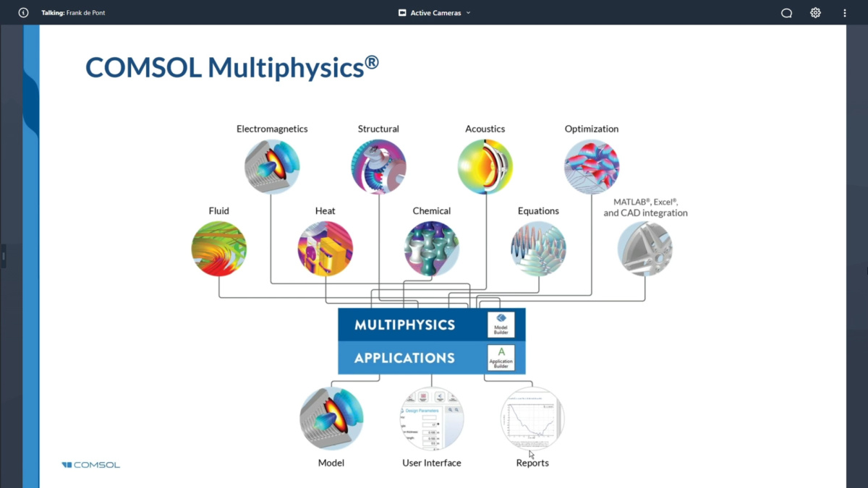Select the "User Interface" caption

click(x=432, y=463)
